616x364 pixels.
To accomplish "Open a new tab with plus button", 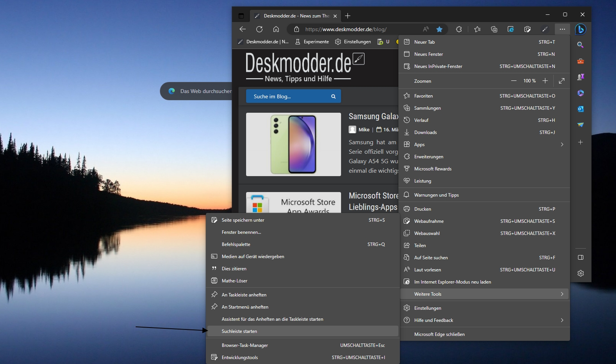I will (347, 16).
